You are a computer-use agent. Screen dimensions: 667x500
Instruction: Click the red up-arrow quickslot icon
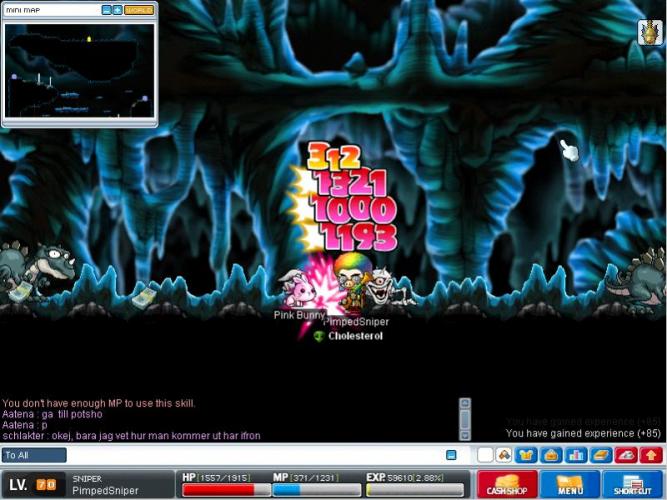tap(650, 455)
